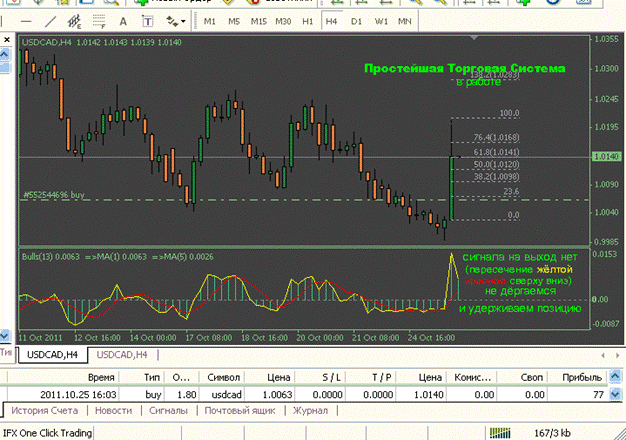This screenshot has width=626, height=440.
Task: Select order time 2011.10.25 16:03
Action: tap(78, 395)
